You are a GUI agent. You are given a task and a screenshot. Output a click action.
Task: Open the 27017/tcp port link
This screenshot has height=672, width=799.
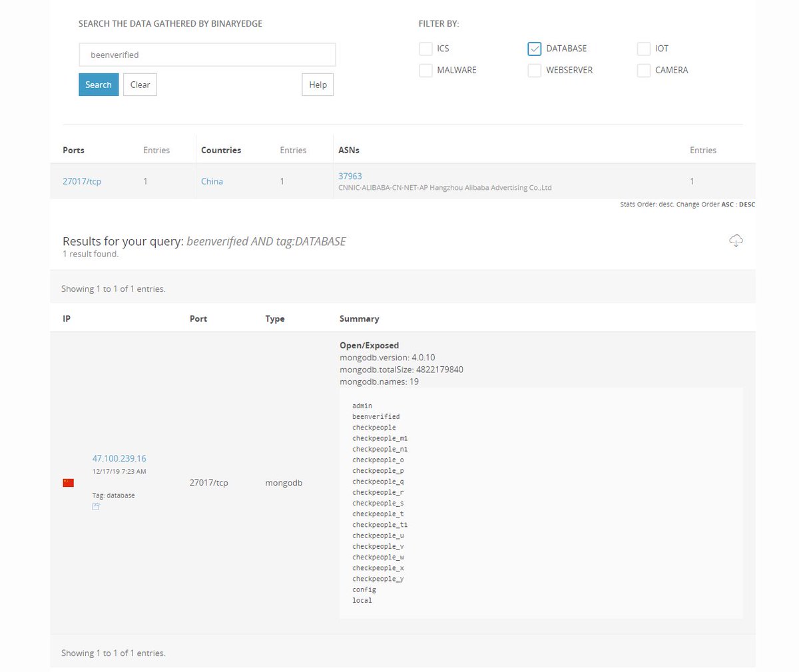point(82,181)
